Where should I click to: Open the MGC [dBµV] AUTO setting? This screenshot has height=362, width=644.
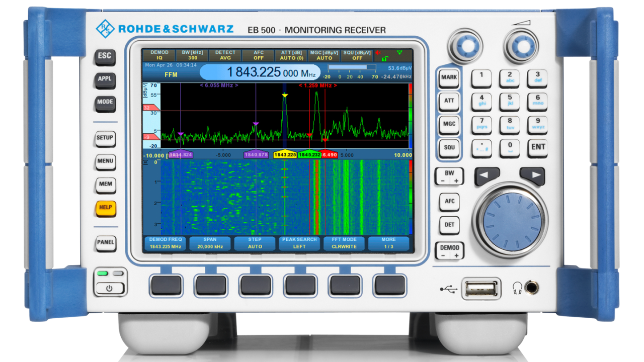click(325, 55)
